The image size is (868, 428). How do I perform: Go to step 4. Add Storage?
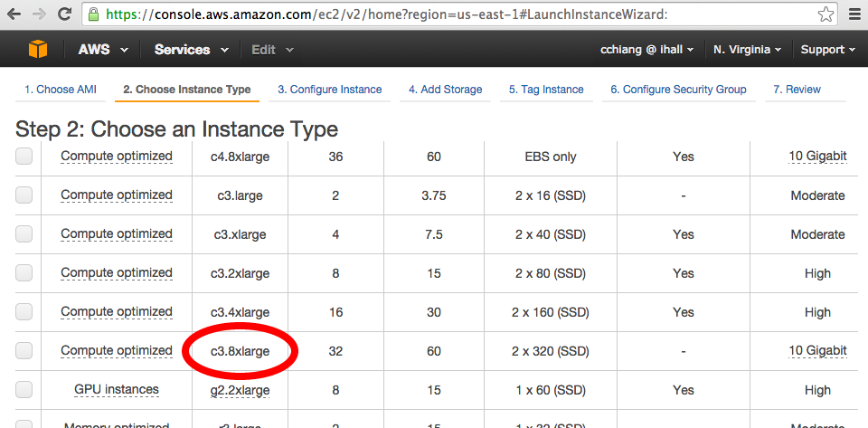(x=446, y=90)
